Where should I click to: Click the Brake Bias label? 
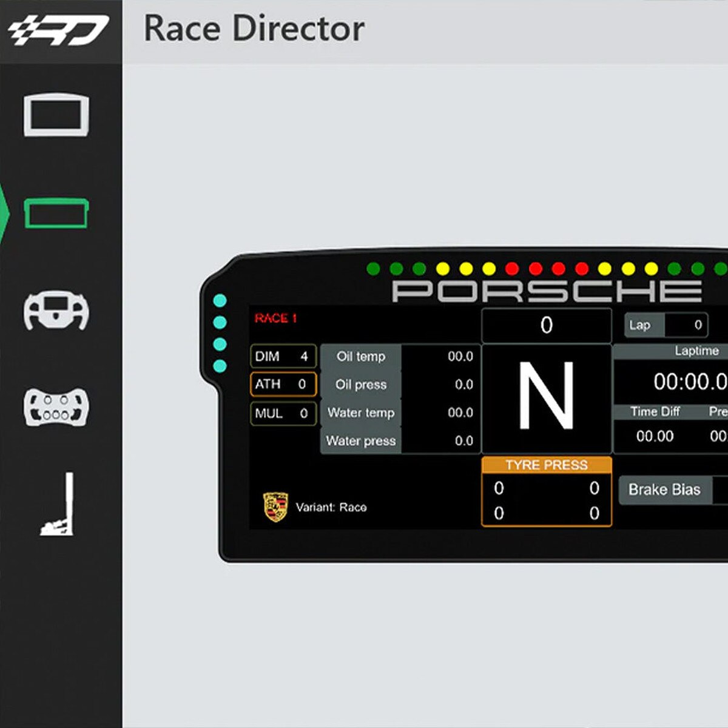664,490
